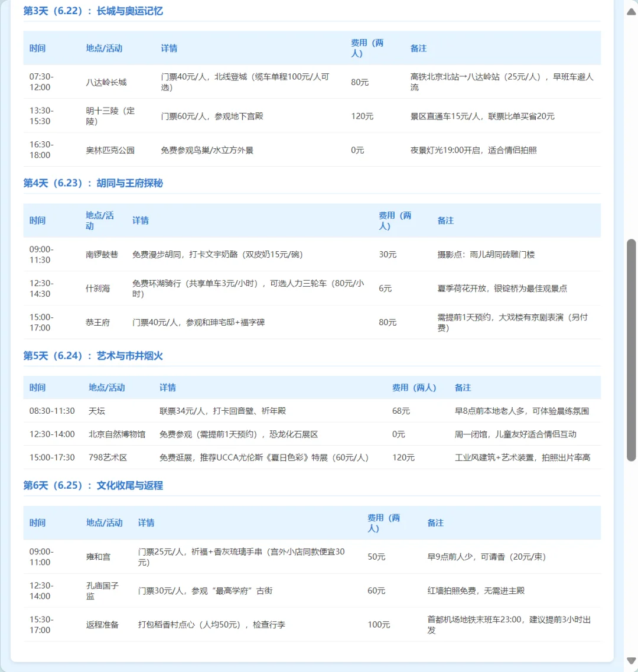Image resolution: width=638 pixels, height=672 pixels.
Task: Click the note 工业风建筑+艺术装置，拍照出片率高
Action: click(x=522, y=457)
